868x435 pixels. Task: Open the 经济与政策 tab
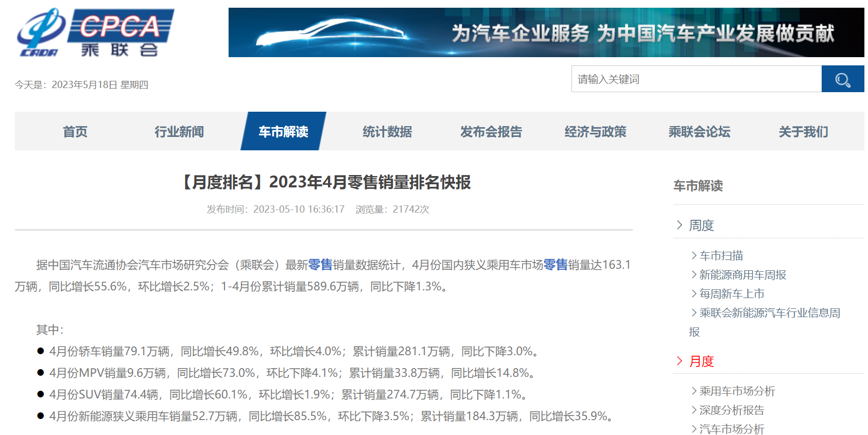click(595, 132)
